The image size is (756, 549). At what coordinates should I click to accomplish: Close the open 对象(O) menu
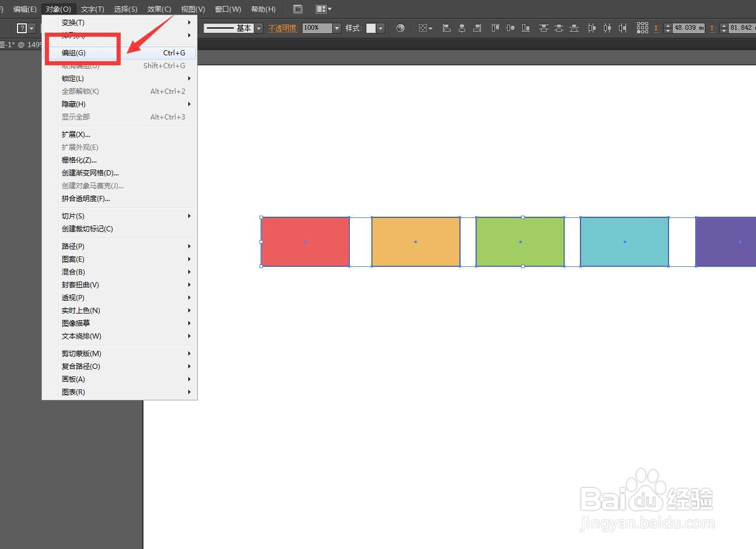[x=58, y=9]
